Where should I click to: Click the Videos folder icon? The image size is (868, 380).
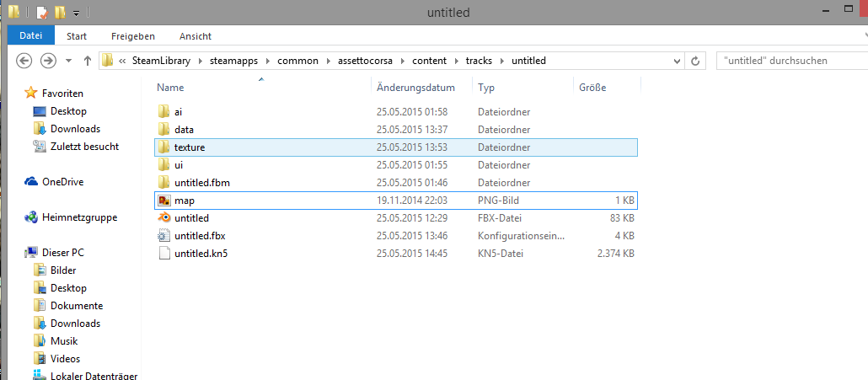[40, 358]
